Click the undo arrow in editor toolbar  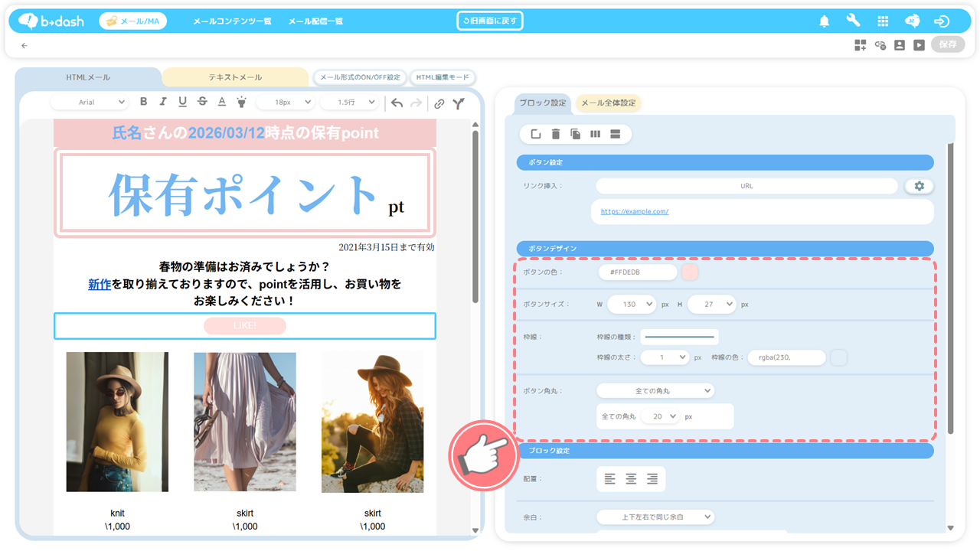(397, 103)
